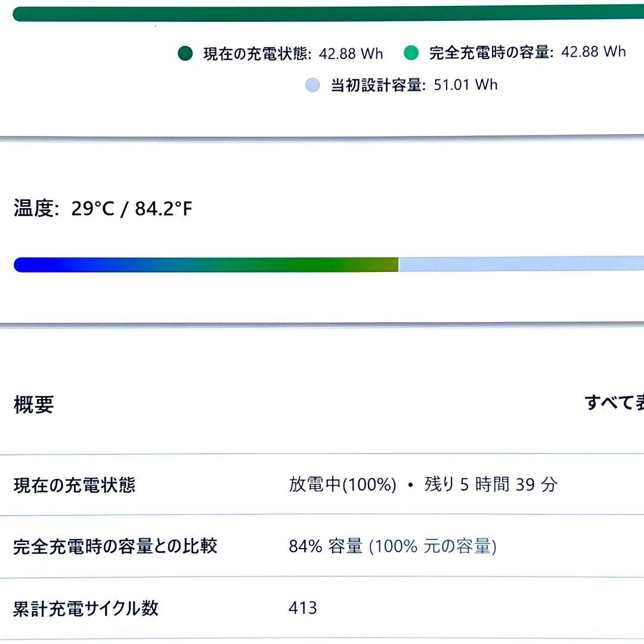Click the pale blue 当初設計容量 legend dot

pos(312,85)
